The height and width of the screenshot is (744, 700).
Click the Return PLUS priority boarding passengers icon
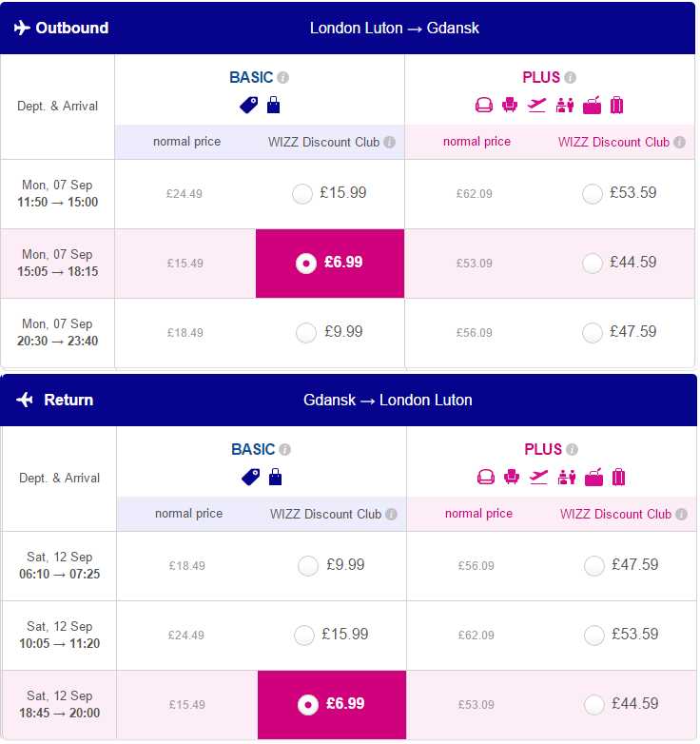tap(567, 477)
